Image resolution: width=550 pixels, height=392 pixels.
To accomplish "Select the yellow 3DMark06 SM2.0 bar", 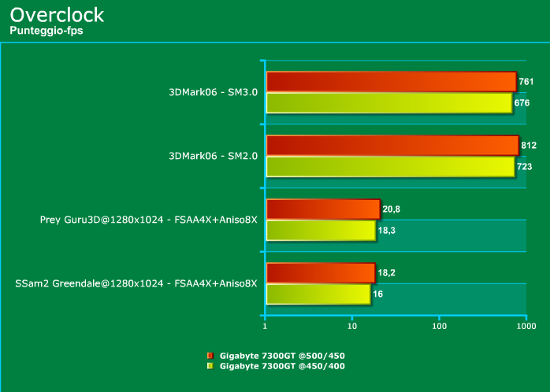I will (x=390, y=167).
